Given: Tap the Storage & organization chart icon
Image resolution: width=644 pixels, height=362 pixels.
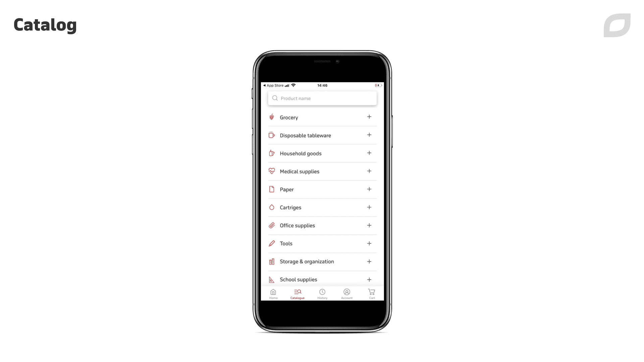Looking at the screenshot, I should (x=272, y=261).
